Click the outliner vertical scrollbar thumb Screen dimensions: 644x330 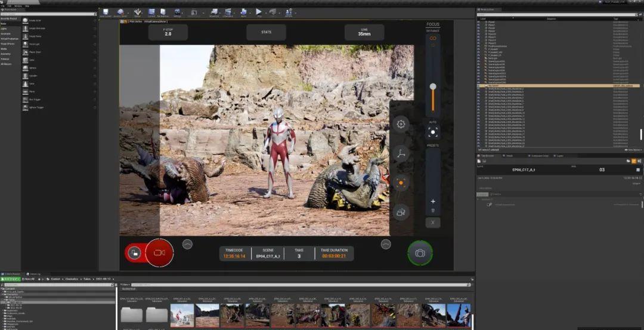(640, 134)
